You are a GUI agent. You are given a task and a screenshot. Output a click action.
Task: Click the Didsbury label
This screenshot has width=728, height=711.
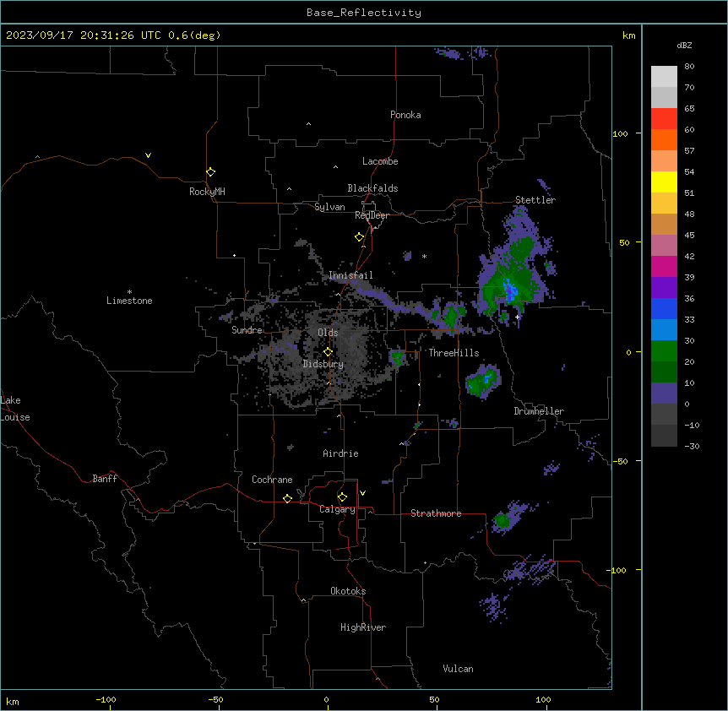pos(323,364)
